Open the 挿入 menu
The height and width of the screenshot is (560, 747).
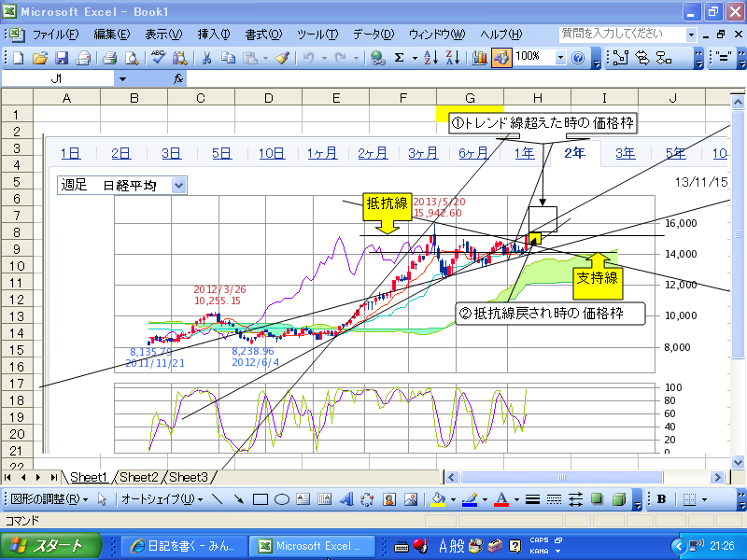point(213,34)
